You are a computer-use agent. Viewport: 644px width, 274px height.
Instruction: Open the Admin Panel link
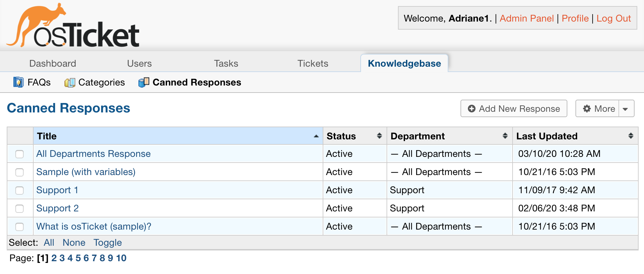point(526,18)
